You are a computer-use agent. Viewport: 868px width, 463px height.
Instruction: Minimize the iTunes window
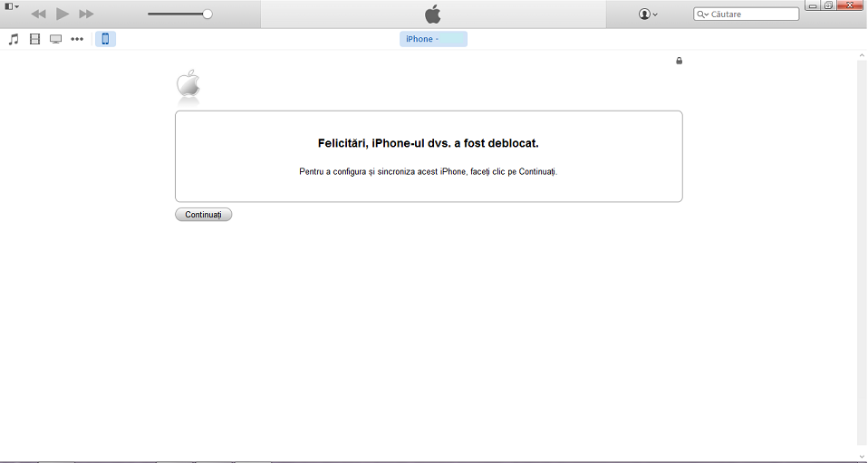(813, 5)
